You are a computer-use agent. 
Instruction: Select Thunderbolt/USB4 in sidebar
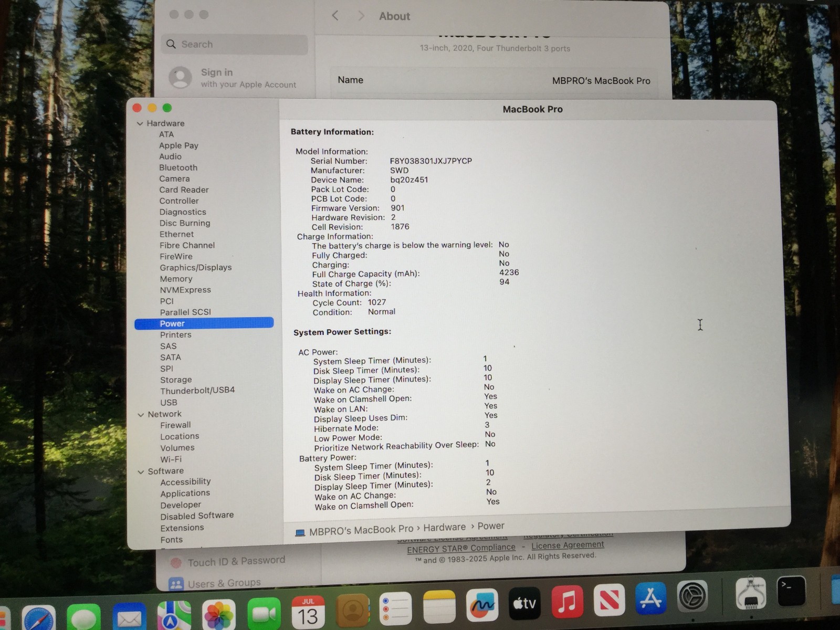pos(197,391)
